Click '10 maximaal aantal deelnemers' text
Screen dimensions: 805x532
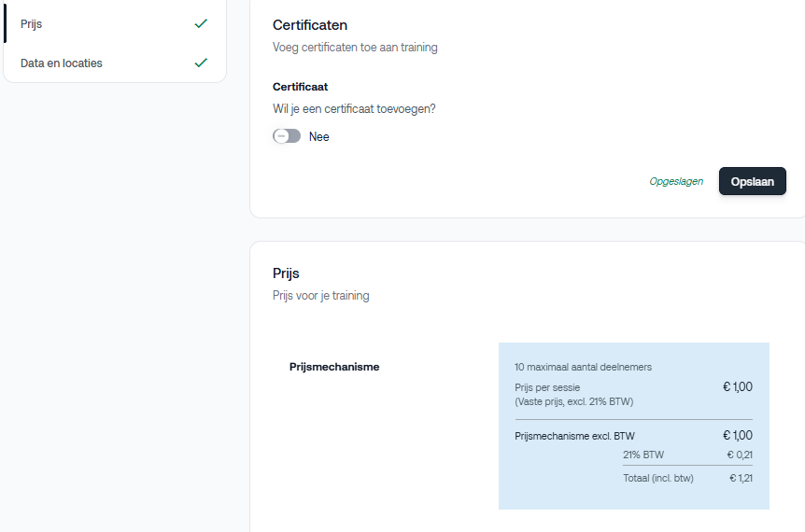[583, 367]
